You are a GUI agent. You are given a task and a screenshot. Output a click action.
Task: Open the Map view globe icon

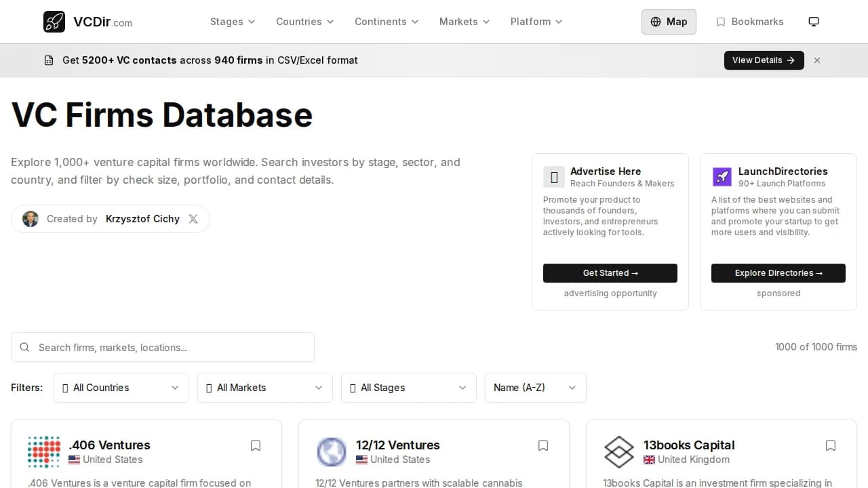click(x=655, y=22)
